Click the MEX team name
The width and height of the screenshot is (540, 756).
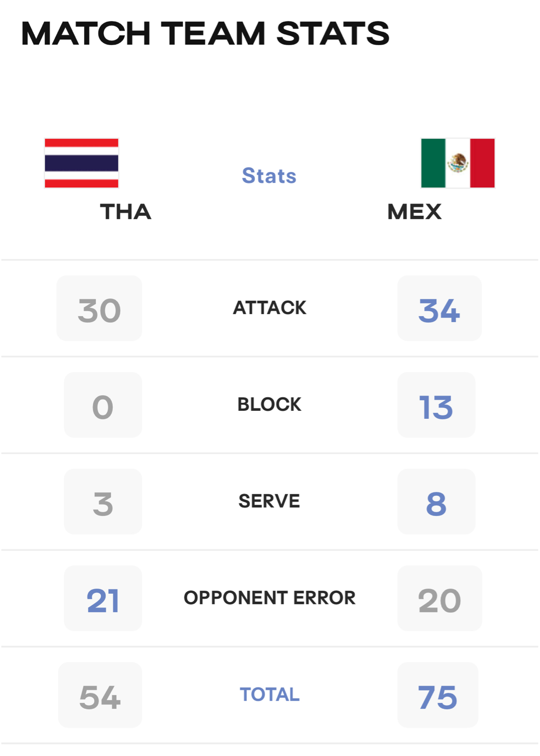(x=415, y=212)
